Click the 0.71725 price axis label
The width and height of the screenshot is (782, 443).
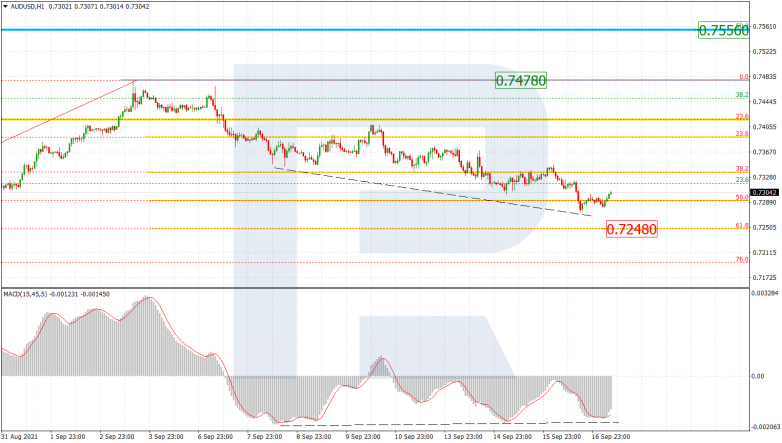pos(766,277)
